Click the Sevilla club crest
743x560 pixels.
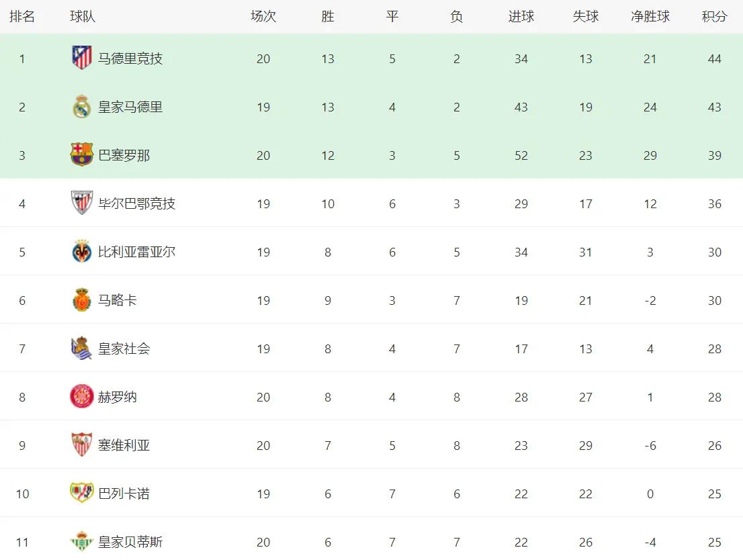82,445
